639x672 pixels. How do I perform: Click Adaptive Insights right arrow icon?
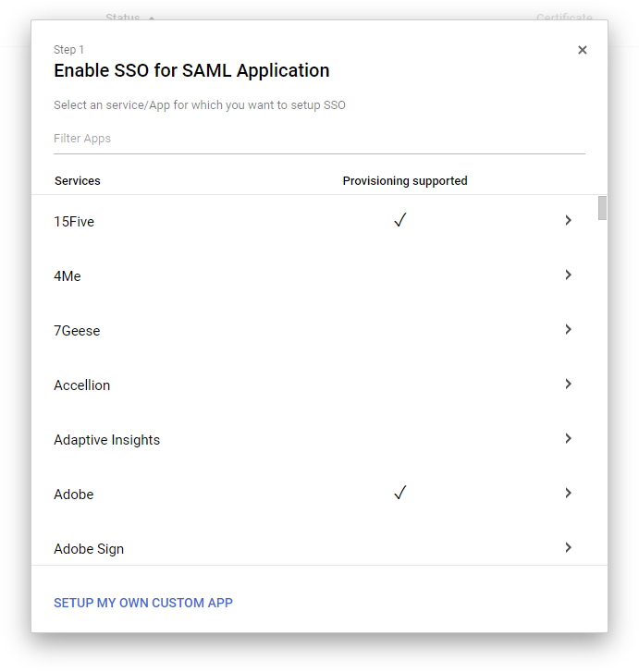[568, 439]
